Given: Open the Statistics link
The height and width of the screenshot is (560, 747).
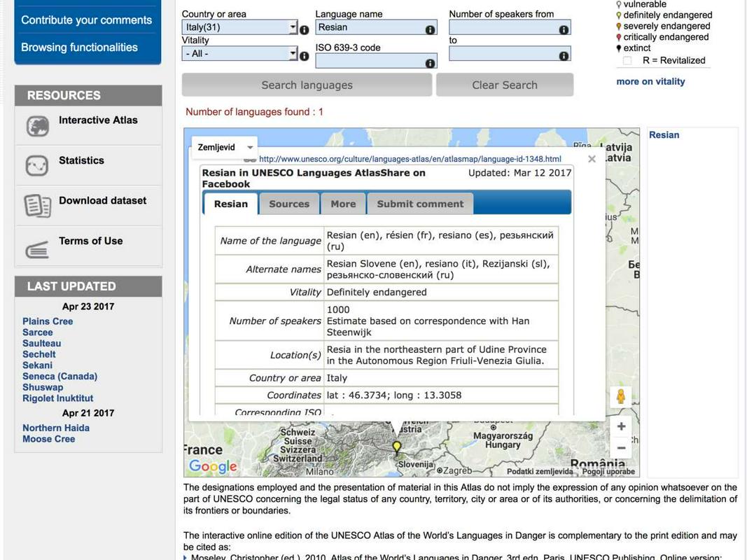Looking at the screenshot, I should click(x=81, y=160).
